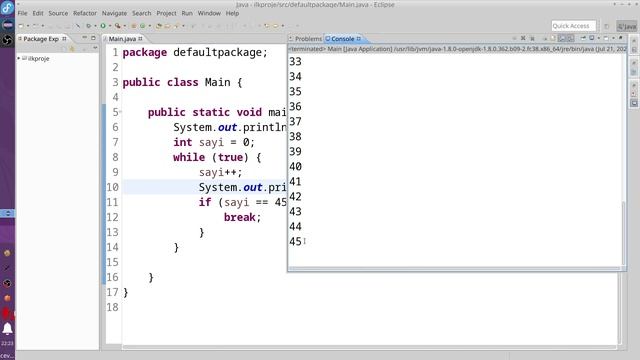Clear the console with the document icon

pyautogui.click(x=553, y=38)
